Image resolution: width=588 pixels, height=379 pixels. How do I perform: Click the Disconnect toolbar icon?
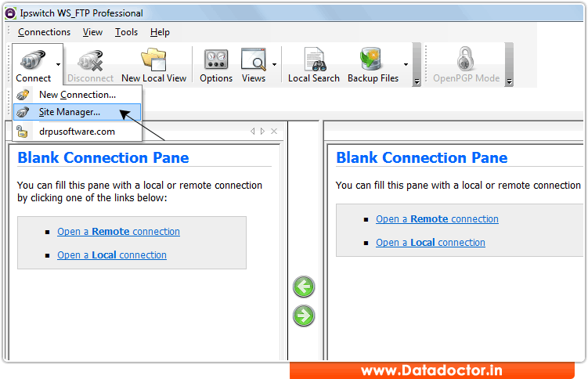coord(90,60)
